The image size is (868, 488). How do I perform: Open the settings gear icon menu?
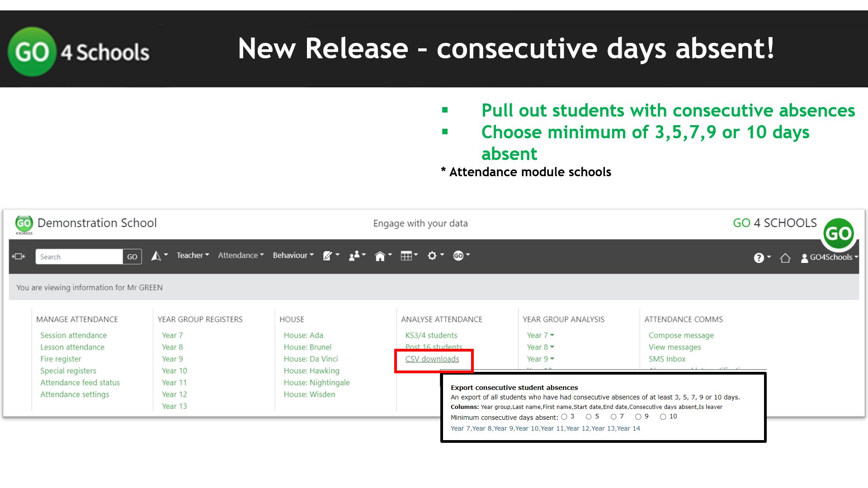pos(436,256)
